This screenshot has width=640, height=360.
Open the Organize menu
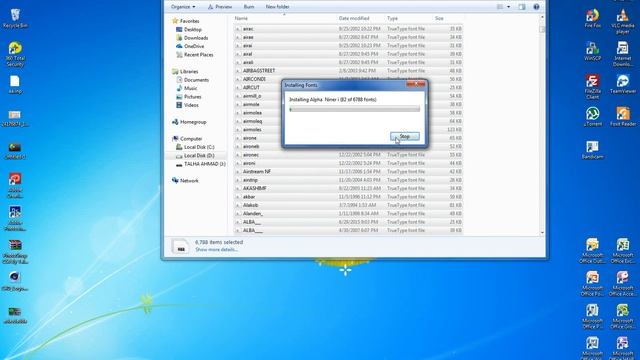183,7
